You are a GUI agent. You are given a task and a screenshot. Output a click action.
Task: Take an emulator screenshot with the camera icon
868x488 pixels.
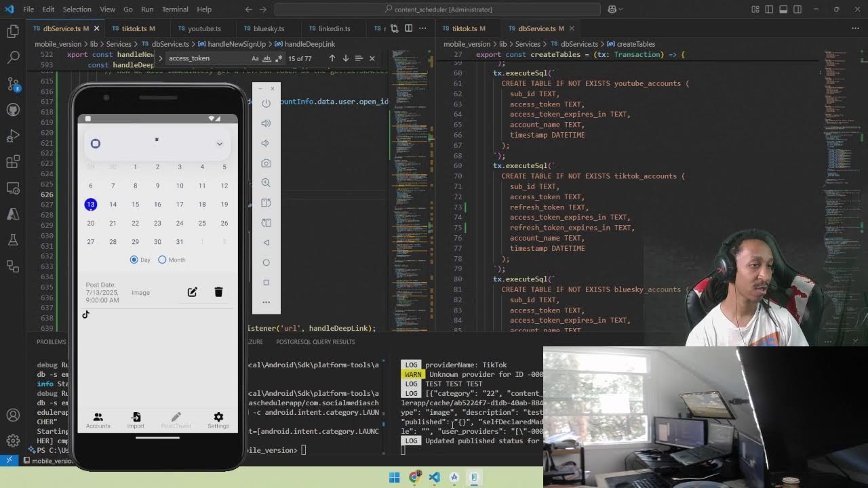266,163
